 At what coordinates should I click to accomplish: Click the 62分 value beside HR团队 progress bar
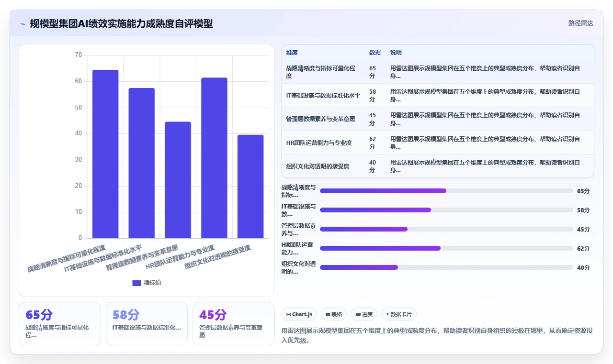[x=583, y=248]
